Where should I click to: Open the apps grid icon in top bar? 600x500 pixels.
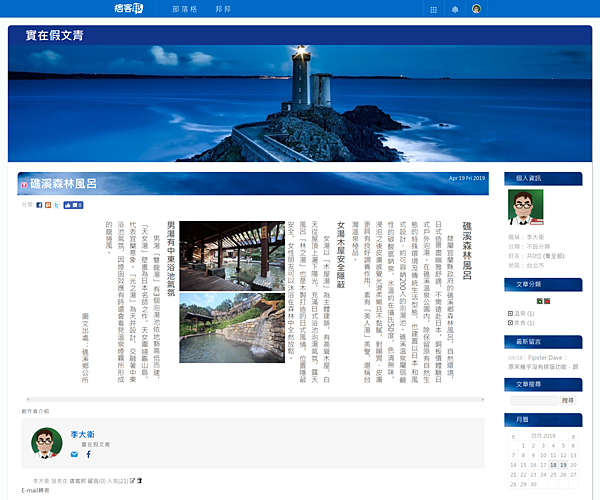pos(434,10)
